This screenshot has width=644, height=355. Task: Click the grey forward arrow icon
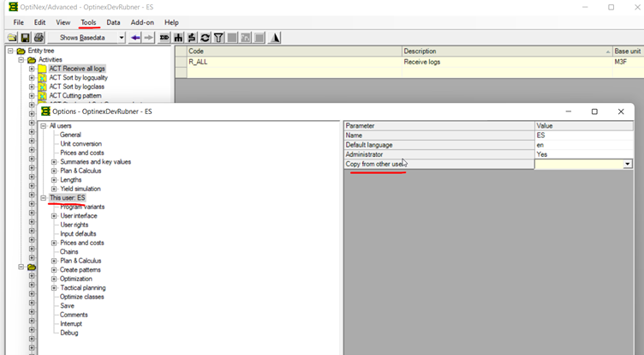pos(148,38)
